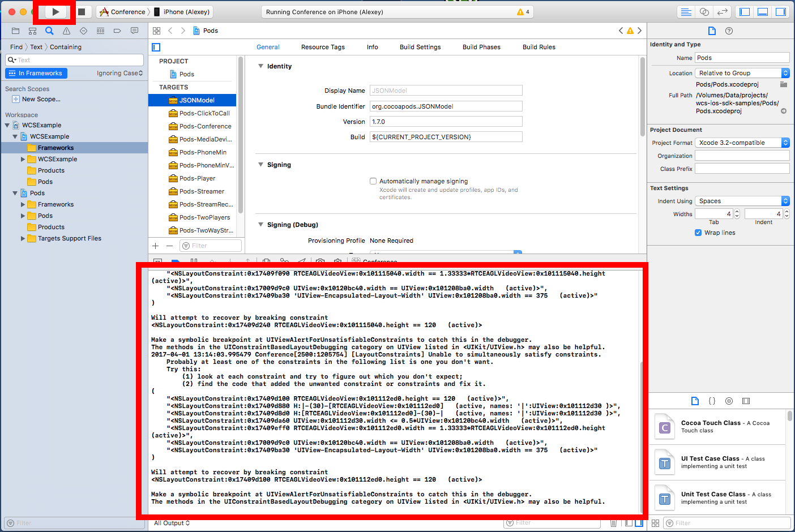Switch to the Build Rules tab

[x=538, y=47]
